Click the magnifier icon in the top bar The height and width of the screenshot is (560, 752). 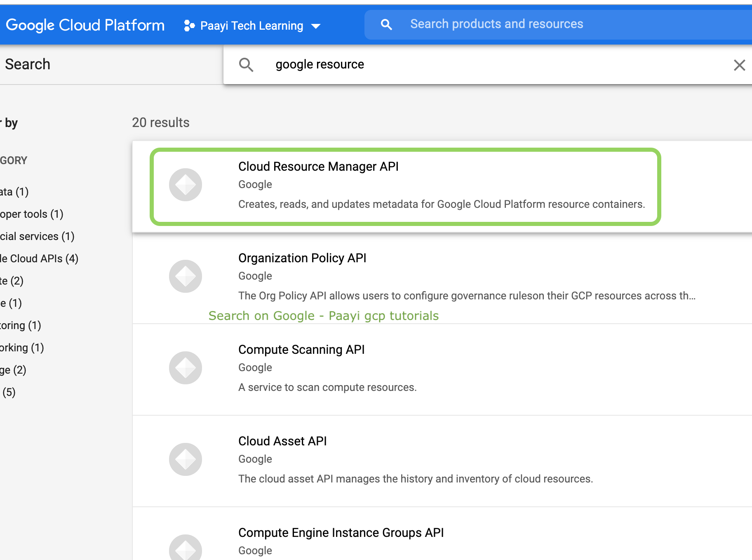coord(386,24)
